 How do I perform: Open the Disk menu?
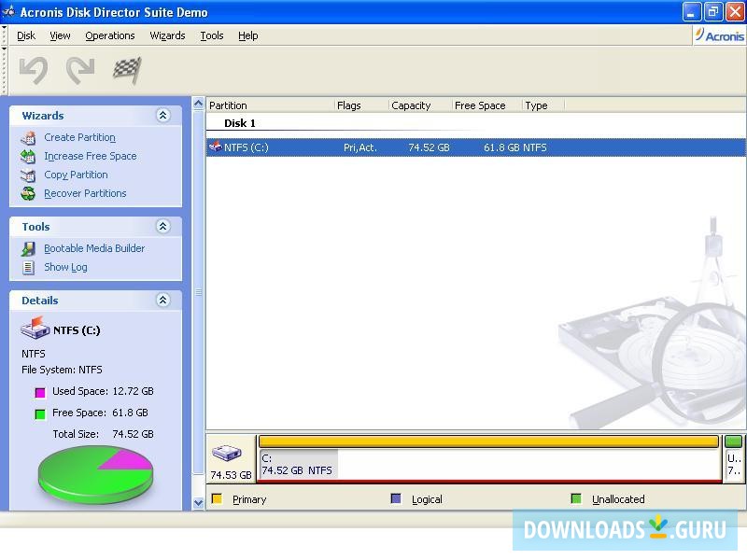25,35
